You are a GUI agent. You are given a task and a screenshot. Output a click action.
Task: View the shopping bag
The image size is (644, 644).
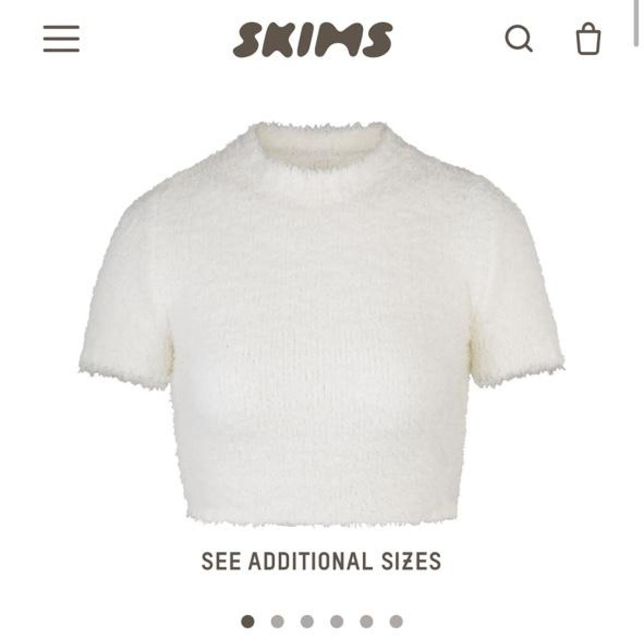coord(588,38)
